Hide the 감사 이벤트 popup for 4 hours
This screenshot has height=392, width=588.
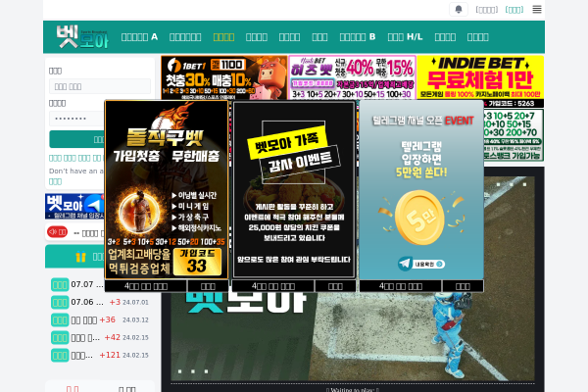click(273, 286)
